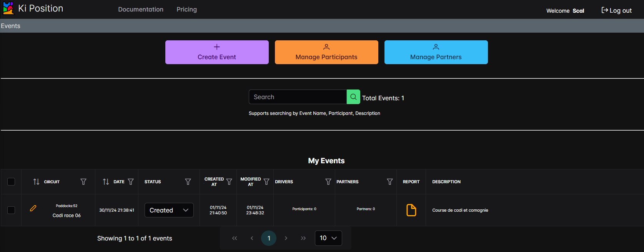Click the green search magnifier button

click(x=353, y=97)
